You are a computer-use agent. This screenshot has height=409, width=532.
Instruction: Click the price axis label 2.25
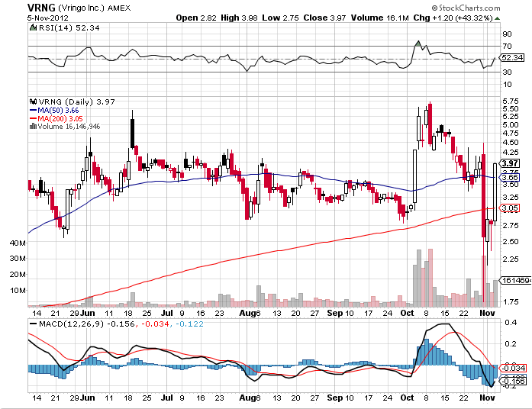click(x=511, y=259)
